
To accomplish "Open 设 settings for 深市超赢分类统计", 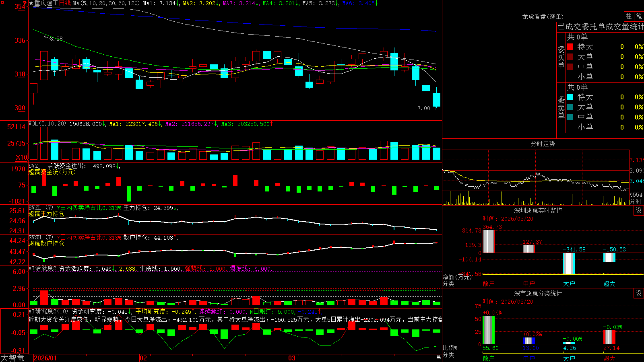I will (639, 293).
